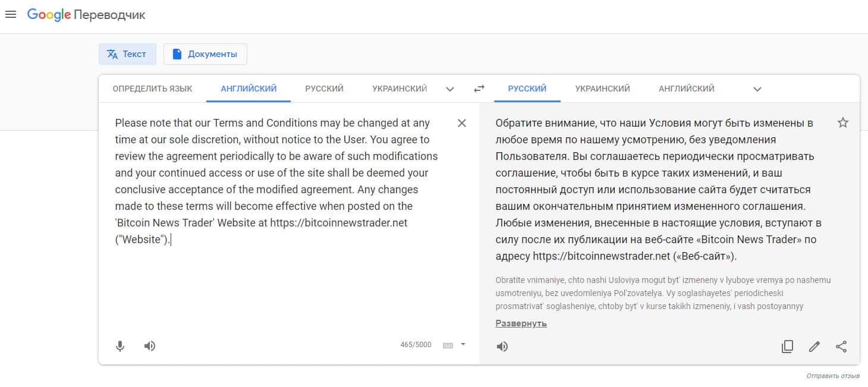Image resolution: width=868 pixels, height=387 pixels.
Task: Listen to the English source text
Action: point(150,346)
